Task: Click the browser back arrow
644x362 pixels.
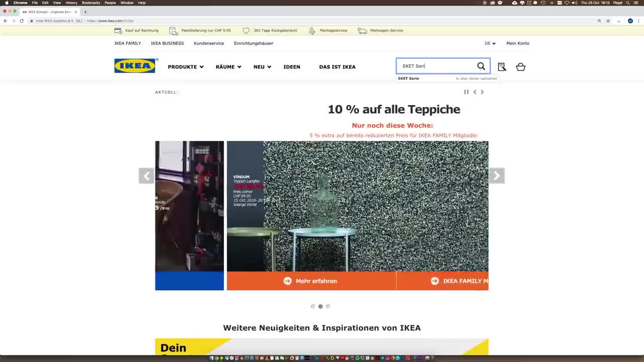Action: [x=6, y=21]
